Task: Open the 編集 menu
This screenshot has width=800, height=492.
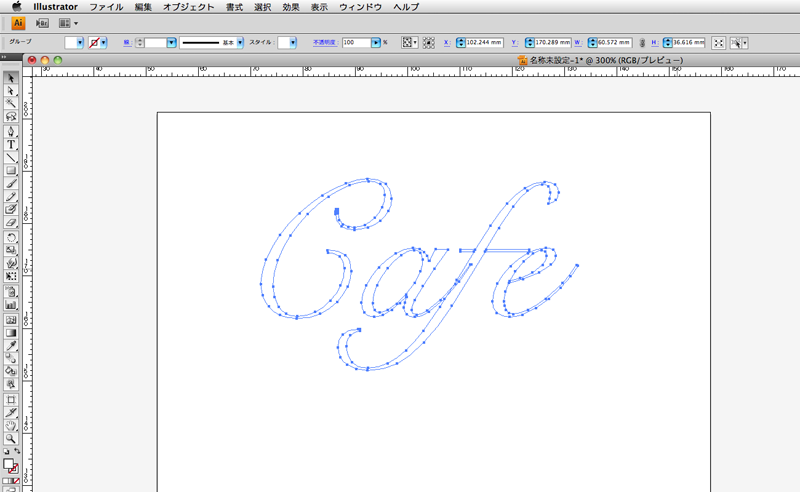Action: pyautogui.click(x=143, y=7)
